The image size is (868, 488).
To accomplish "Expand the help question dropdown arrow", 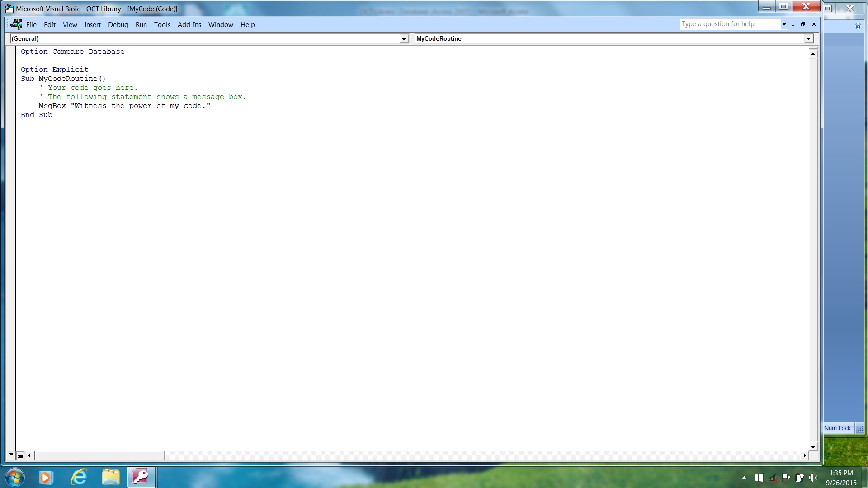I will point(784,24).
